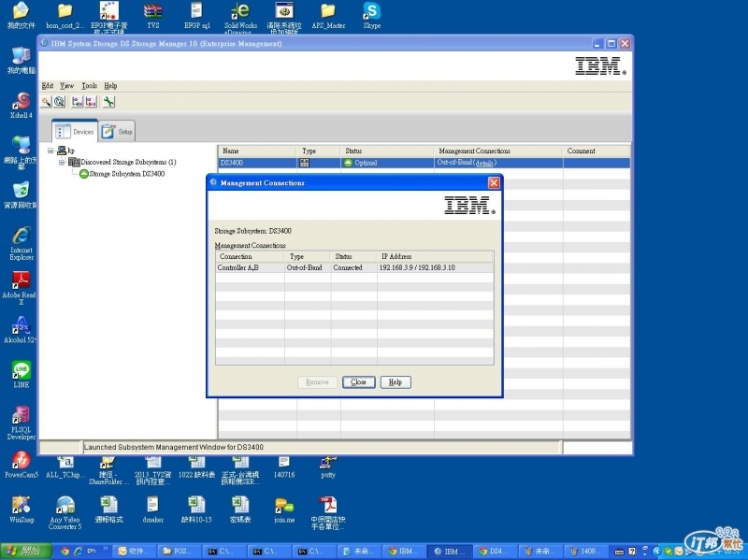Open the WinSnap desktop icon

pos(22,510)
